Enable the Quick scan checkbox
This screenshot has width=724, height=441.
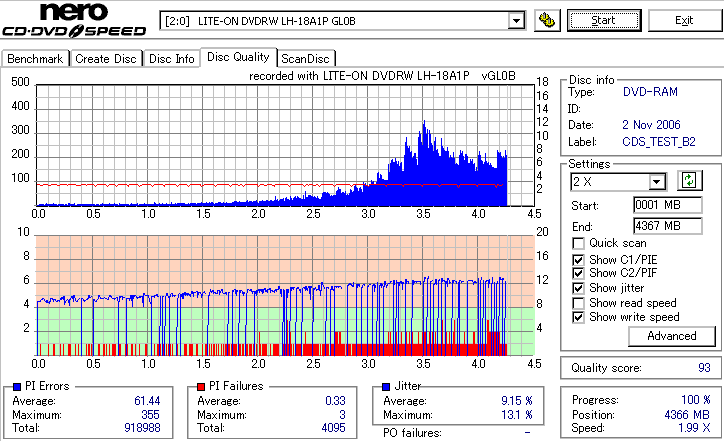click(578, 243)
